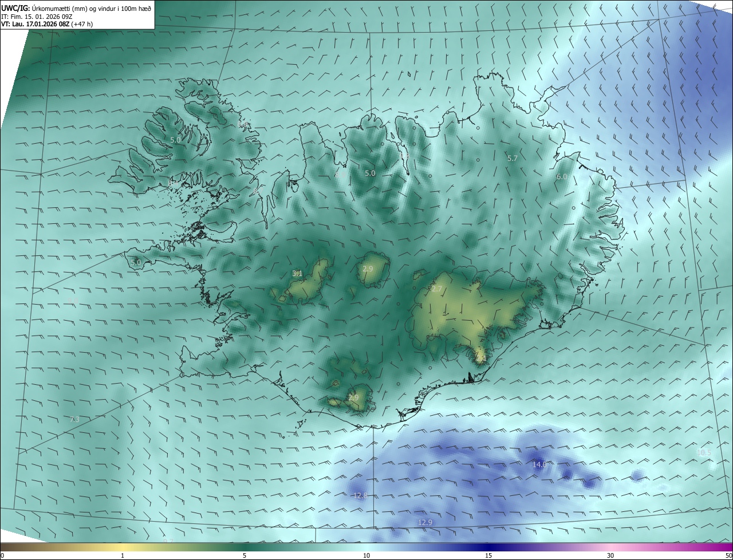Screen dimensions: 733x560
Task: Click the initial time line "IT: Fim. 15. 01. 2026 09Z"
Action: 36,16
